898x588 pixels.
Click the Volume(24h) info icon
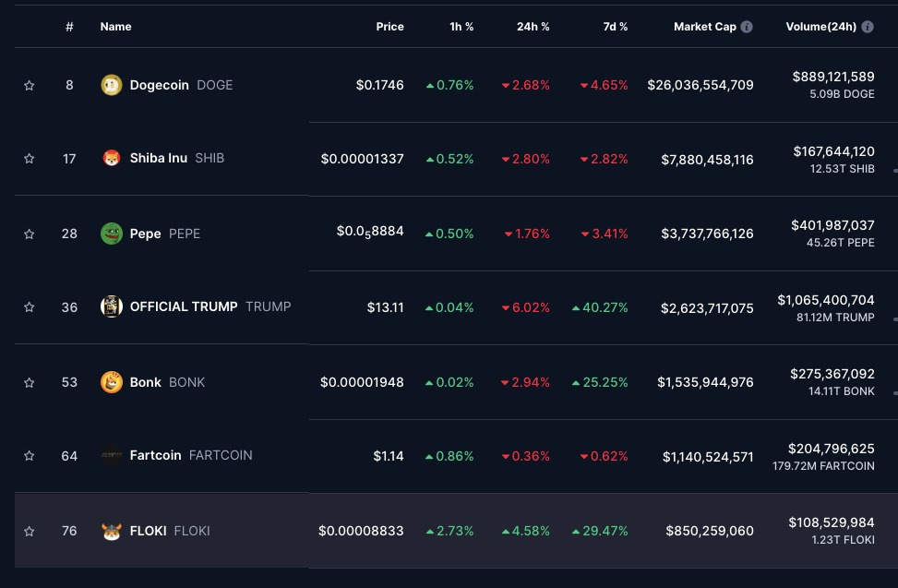click(868, 27)
